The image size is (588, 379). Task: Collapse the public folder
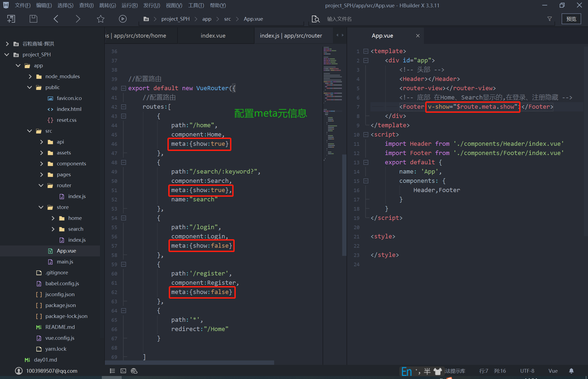30,87
